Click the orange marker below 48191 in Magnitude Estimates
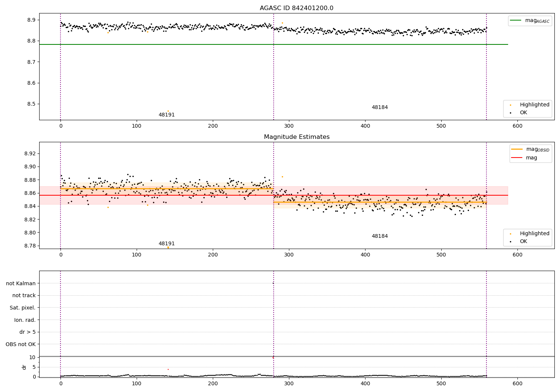Image resolution: width=560 pixels, height=392 pixels. pos(168,247)
